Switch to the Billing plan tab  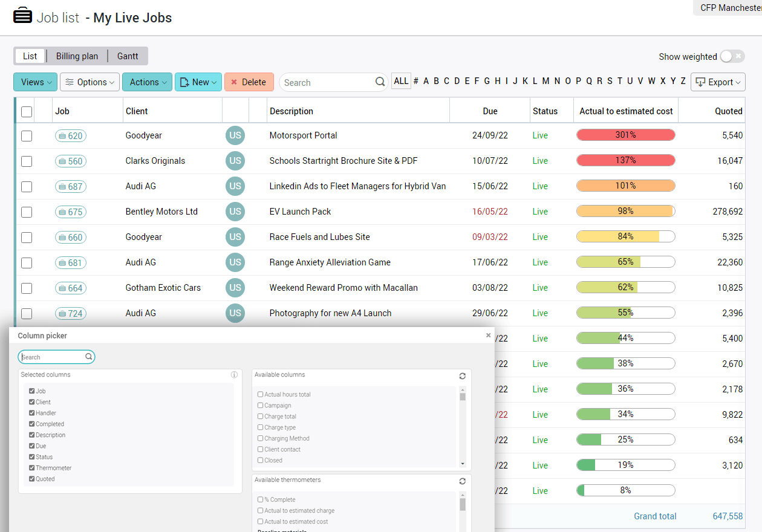point(77,56)
